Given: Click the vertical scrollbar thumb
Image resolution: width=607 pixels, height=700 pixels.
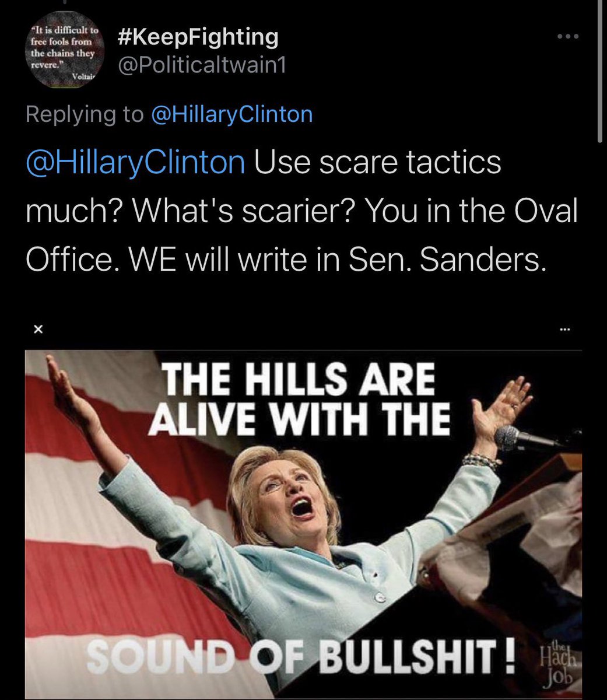Looking at the screenshot, I should pyautogui.click(x=601, y=70).
